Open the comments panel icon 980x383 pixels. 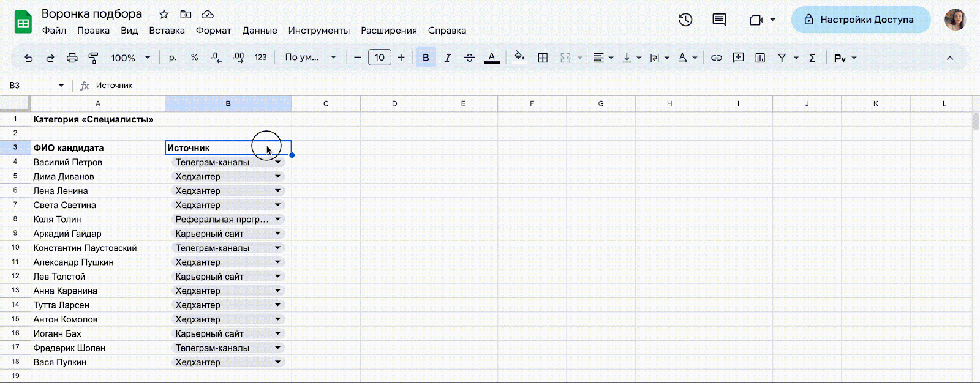pos(719,20)
